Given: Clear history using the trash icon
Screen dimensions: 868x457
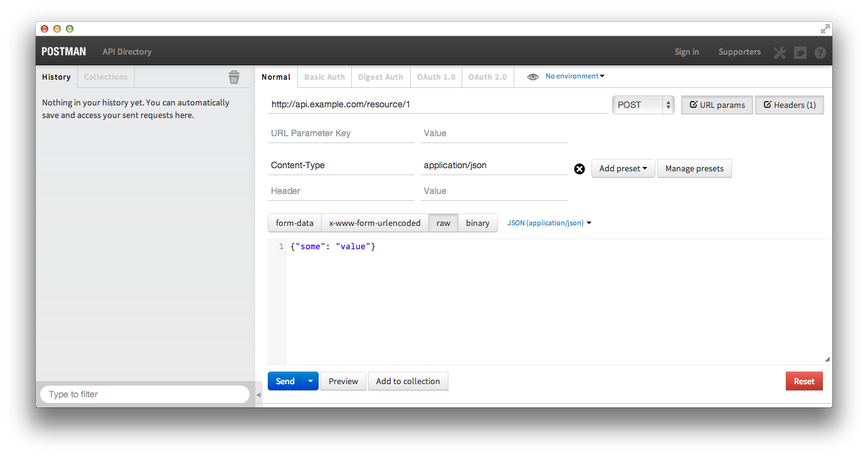Looking at the screenshot, I should coord(234,77).
